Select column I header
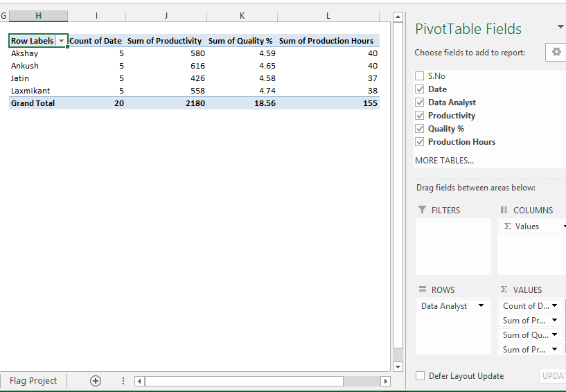 tap(97, 15)
